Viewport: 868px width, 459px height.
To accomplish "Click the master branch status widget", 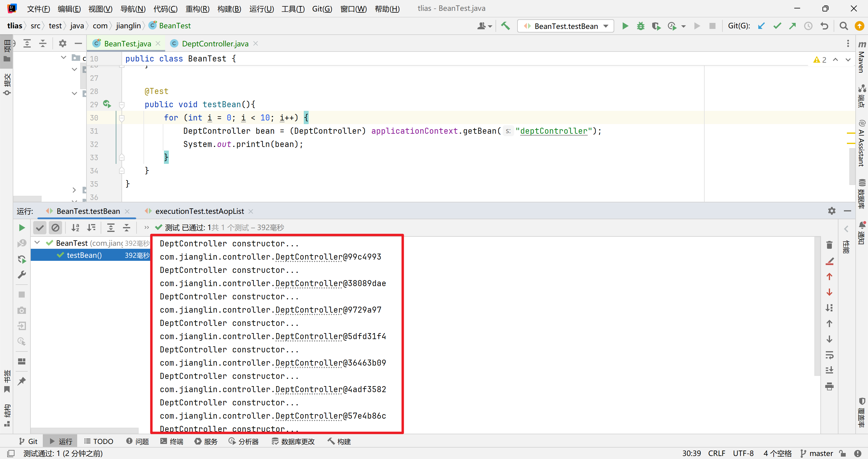I will (817, 453).
